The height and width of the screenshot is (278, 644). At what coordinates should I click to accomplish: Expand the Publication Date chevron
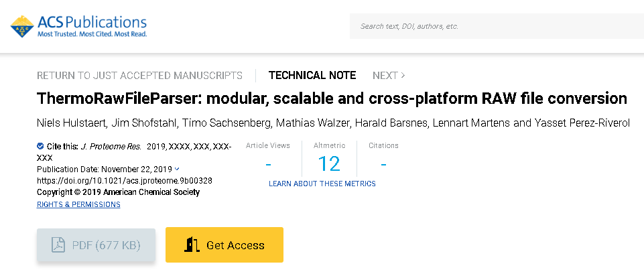177,169
